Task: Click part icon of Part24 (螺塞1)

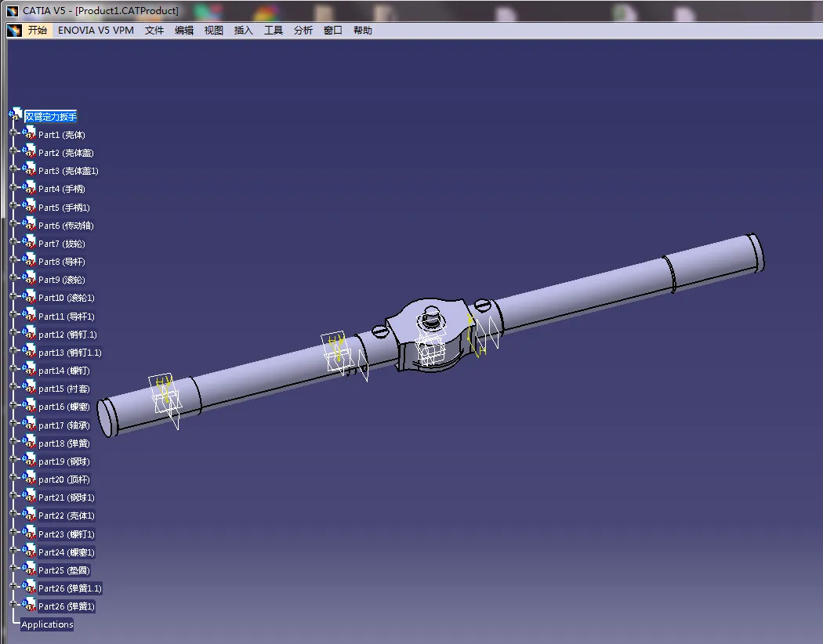Action: tap(30, 550)
